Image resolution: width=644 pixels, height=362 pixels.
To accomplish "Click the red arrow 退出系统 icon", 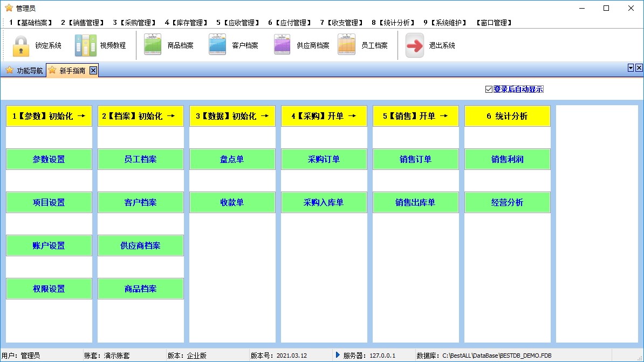I will tap(414, 45).
